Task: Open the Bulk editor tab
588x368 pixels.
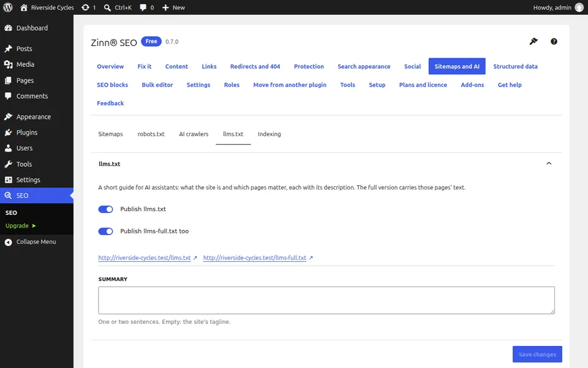Action: 157,85
